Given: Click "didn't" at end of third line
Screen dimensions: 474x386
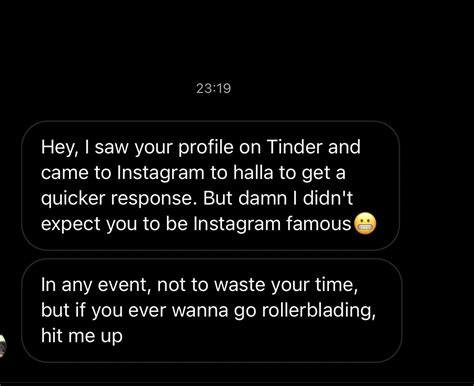Looking at the screenshot, I should click(x=327, y=198).
